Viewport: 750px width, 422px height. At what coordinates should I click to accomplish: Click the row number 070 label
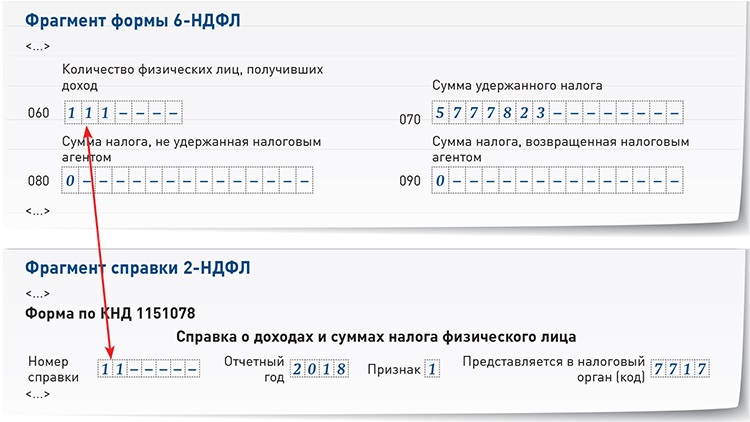tap(410, 118)
